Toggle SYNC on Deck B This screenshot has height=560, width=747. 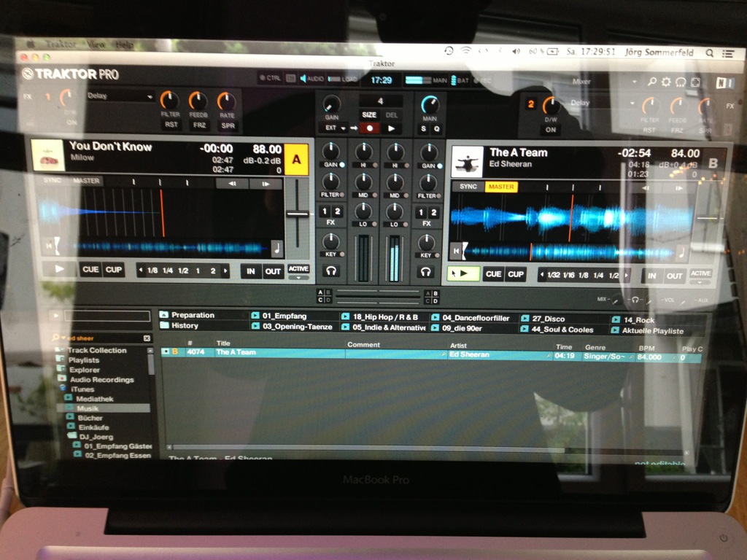468,186
